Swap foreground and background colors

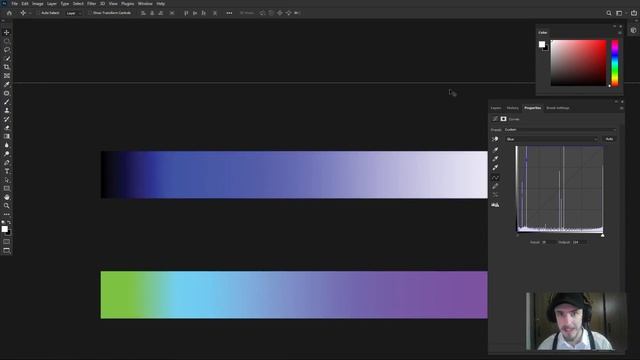tap(9, 222)
